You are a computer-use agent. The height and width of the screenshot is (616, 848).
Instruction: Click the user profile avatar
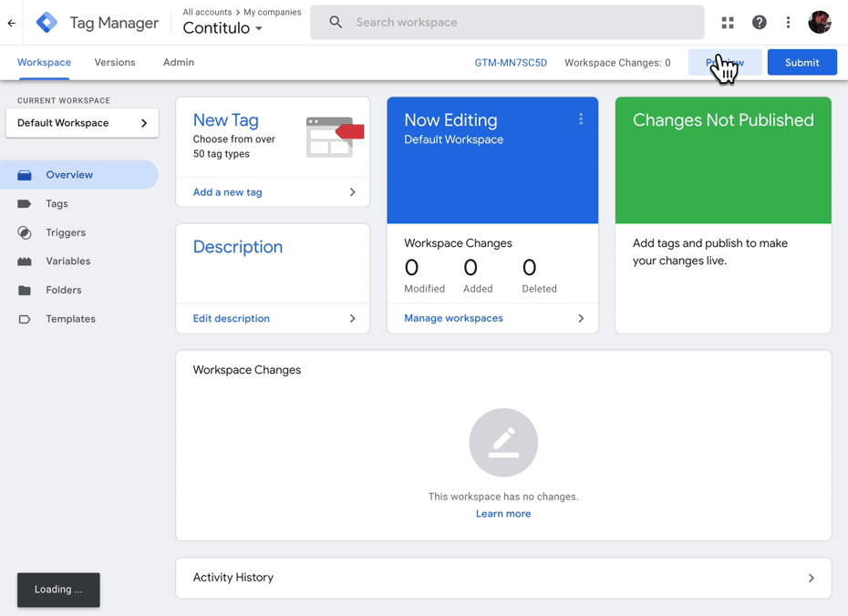820,22
